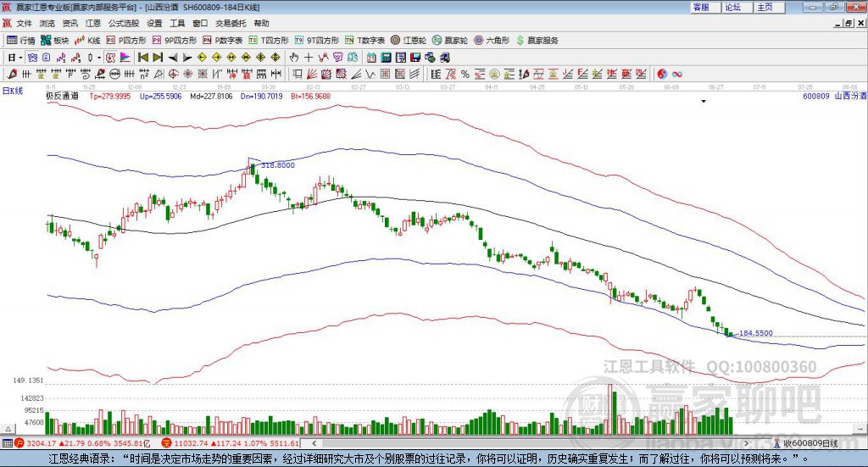Select the zigzag wave line tool

tap(370, 74)
